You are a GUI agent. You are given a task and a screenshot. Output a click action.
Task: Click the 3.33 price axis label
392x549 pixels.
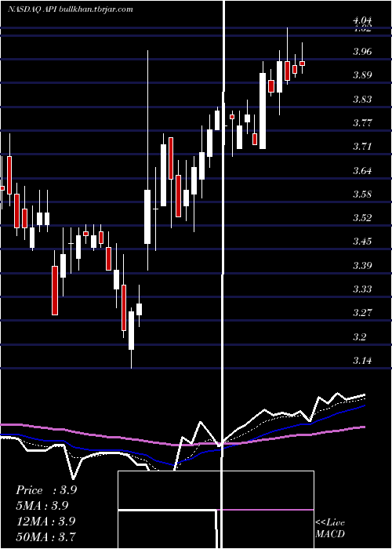pyautogui.click(x=362, y=289)
